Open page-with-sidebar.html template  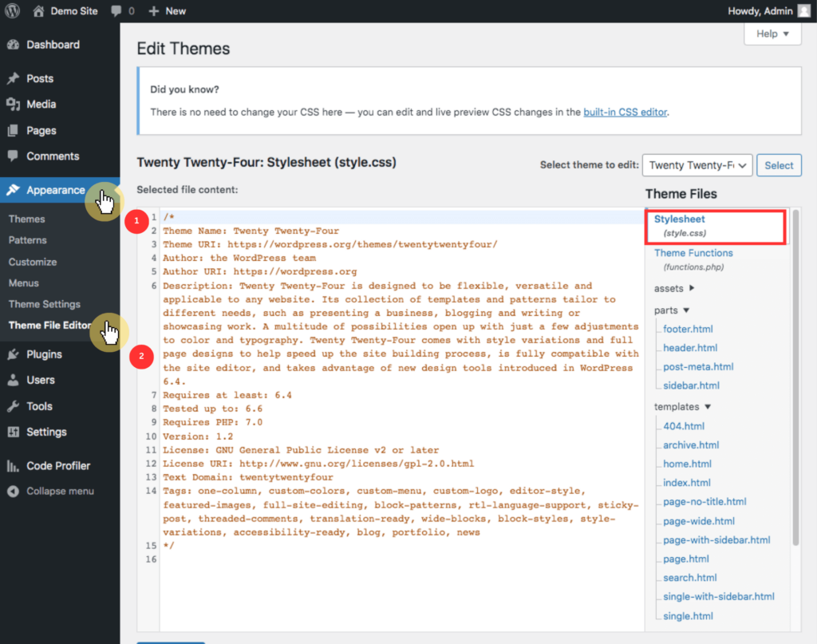pyautogui.click(x=716, y=539)
